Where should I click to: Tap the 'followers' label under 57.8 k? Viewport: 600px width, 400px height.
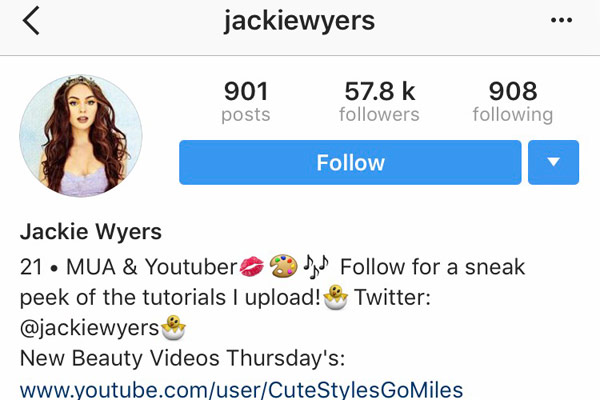tap(379, 114)
